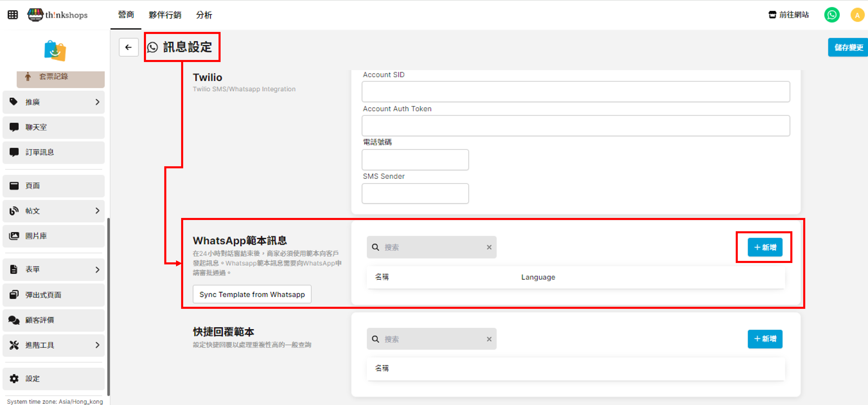This screenshot has width=868, height=405.
Task: Clear the WhatsApp template search with X
Action: [489, 247]
